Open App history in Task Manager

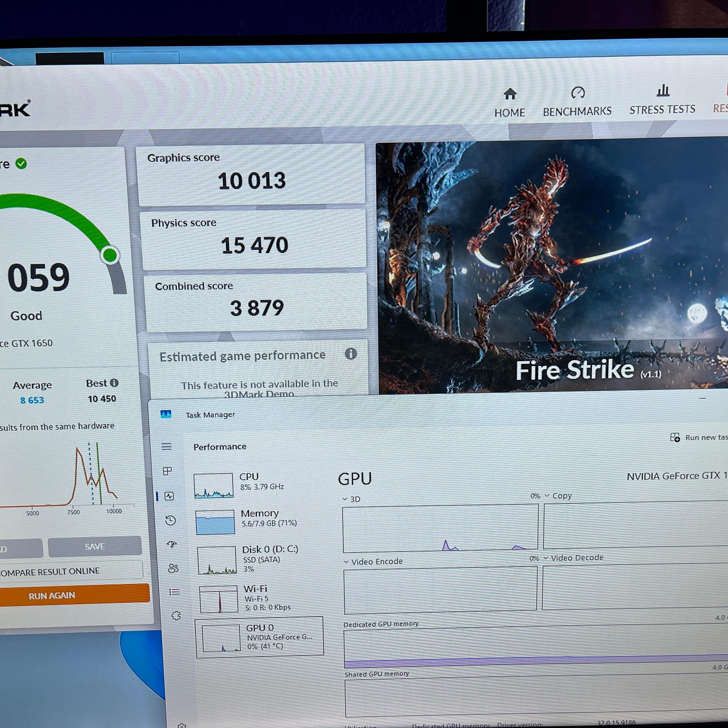click(170, 520)
